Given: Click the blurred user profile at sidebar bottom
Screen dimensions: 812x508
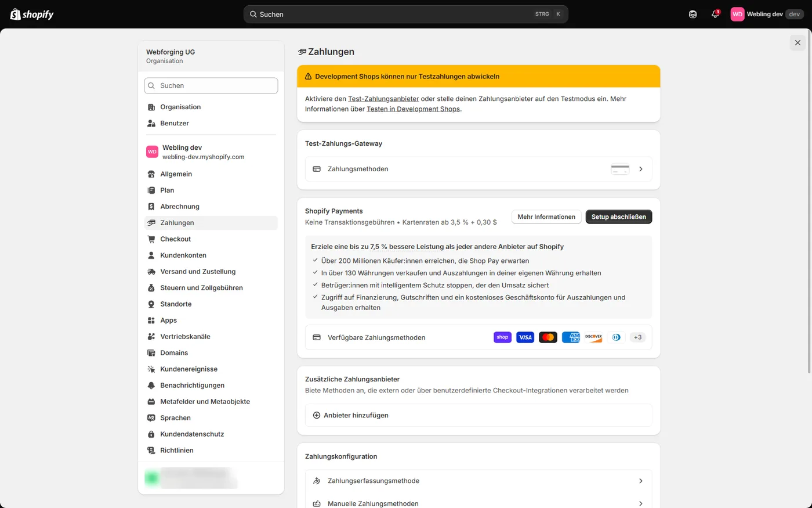Looking at the screenshot, I should click(191, 478).
